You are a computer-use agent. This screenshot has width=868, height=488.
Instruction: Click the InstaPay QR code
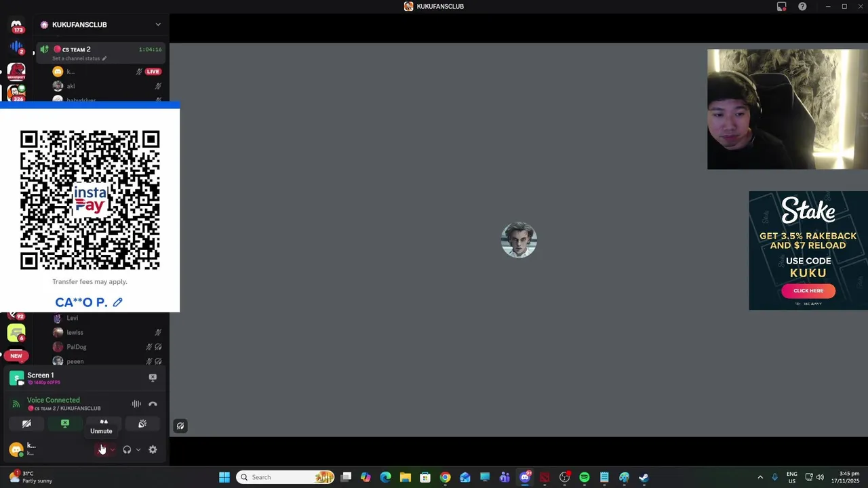[90, 200]
